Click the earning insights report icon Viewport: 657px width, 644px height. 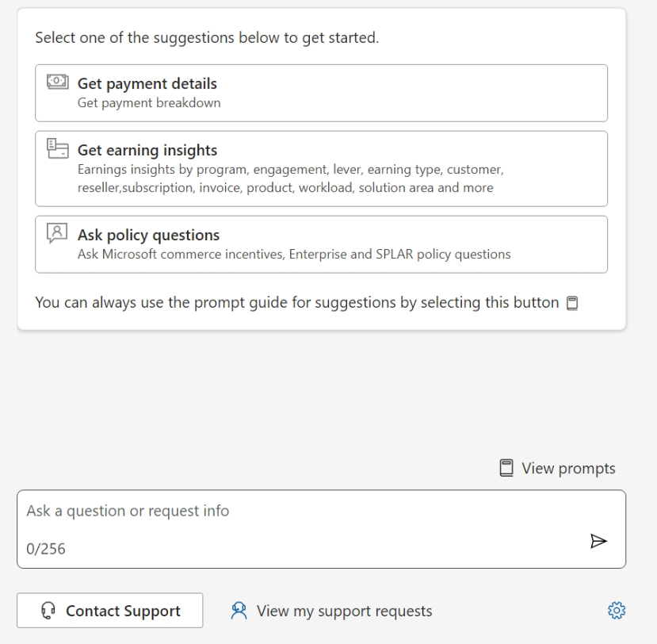click(57, 150)
